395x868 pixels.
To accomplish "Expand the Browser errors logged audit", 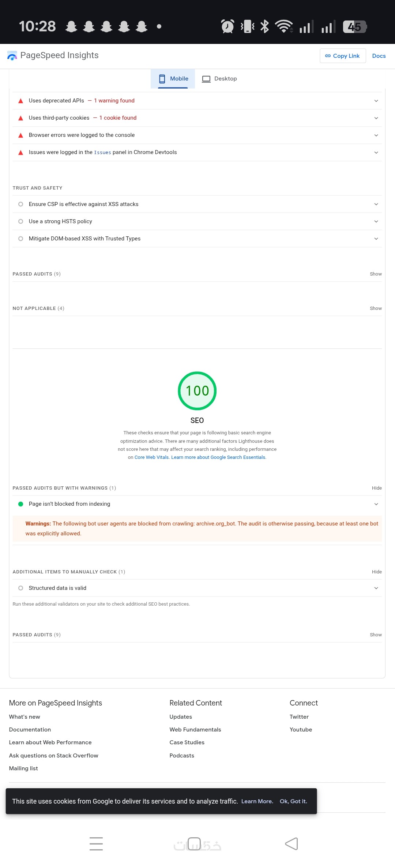I will [376, 135].
